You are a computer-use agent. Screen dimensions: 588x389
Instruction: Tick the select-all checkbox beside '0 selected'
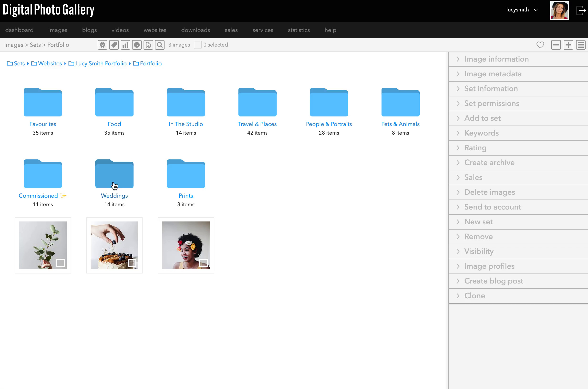[198, 45]
